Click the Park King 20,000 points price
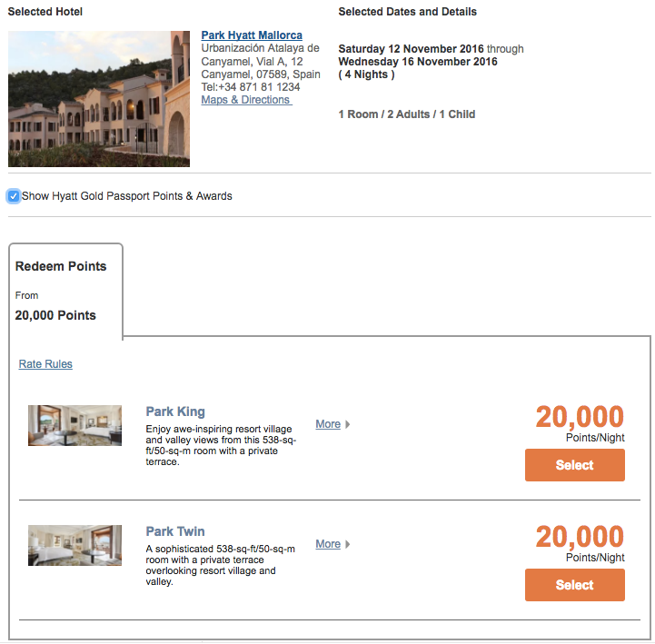 point(580,416)
